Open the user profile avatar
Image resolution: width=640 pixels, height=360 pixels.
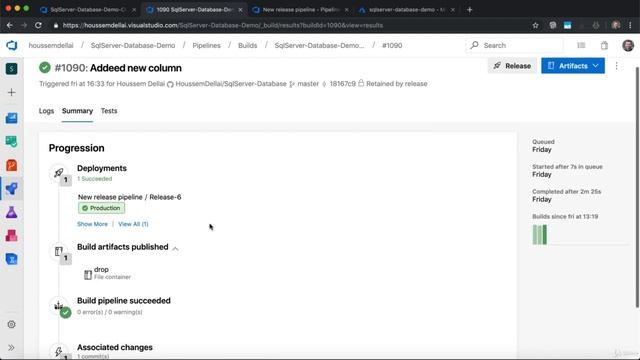coord(628,45)
